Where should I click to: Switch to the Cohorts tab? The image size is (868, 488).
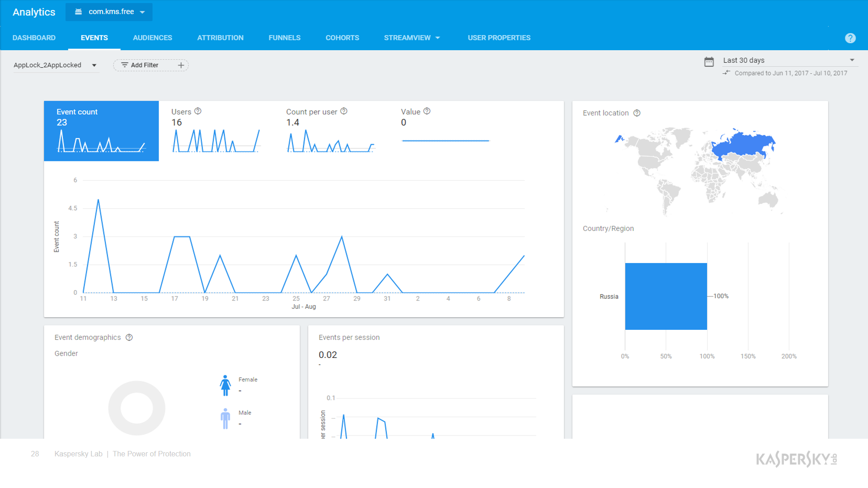coord(342,38)
